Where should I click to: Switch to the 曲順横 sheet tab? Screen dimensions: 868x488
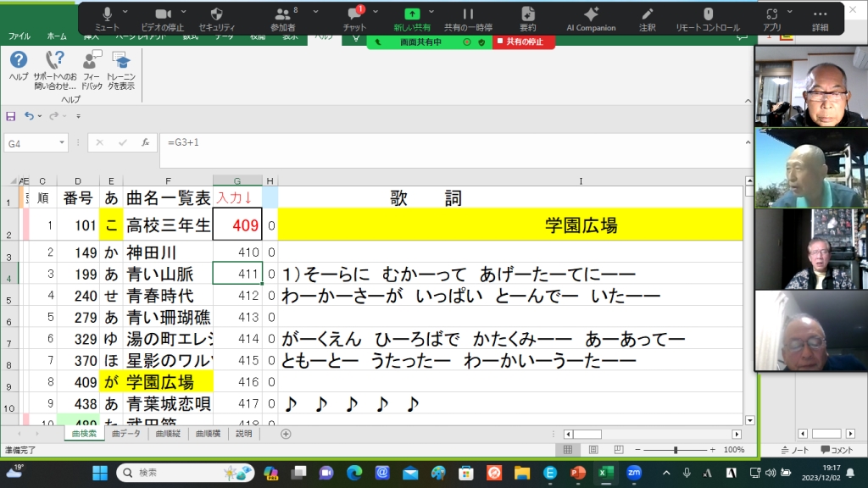coord(209,434)
